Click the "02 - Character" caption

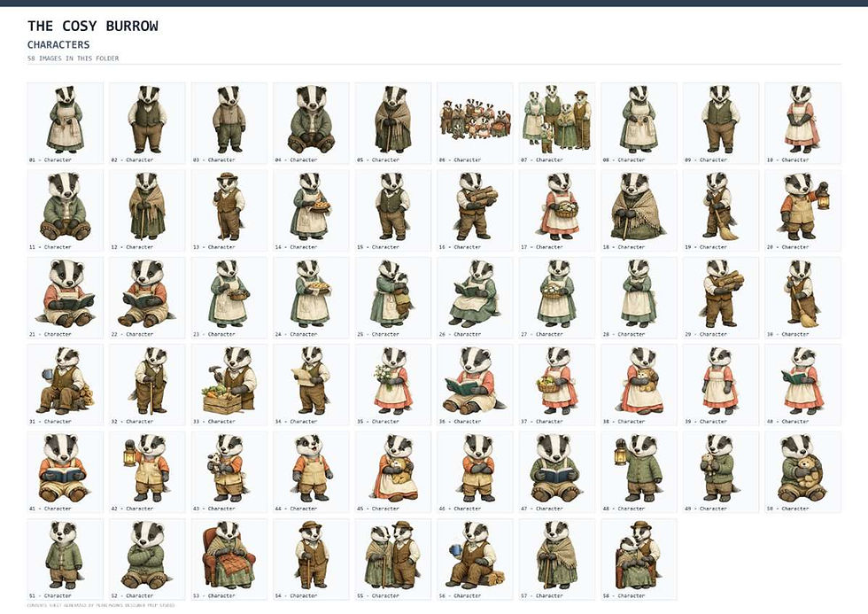click(132, 160)
